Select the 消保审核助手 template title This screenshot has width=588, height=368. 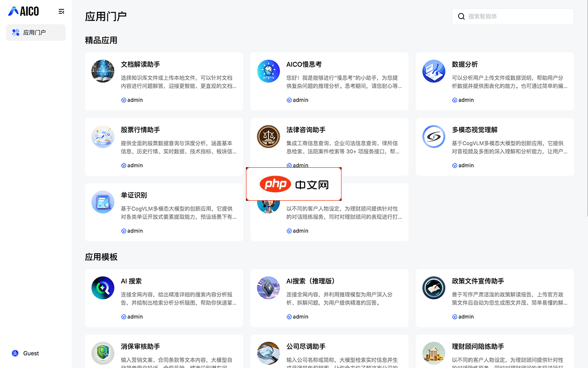pyautogui.click(x=140, y=346)
